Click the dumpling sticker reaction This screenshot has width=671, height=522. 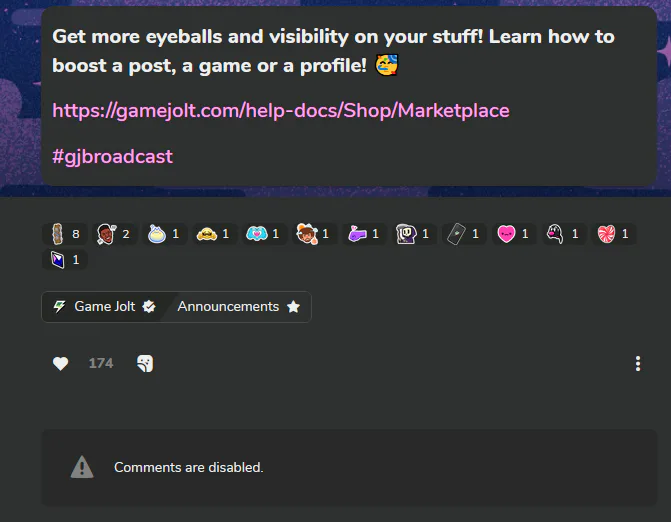[x=165, y=234]
